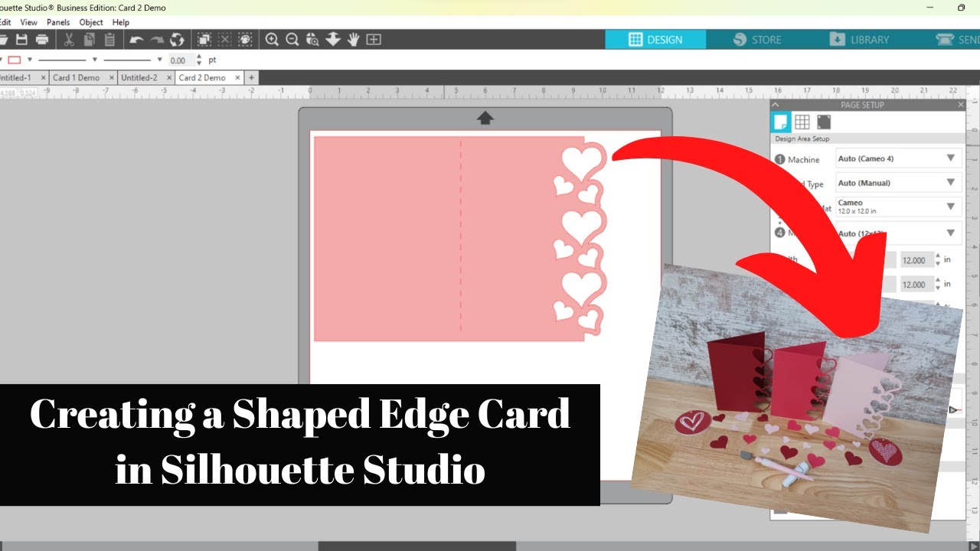This screenshot has width=980, height=551.
Task: Open the Auto (12x12) media size dropdown
Action: tap(899, 233)
